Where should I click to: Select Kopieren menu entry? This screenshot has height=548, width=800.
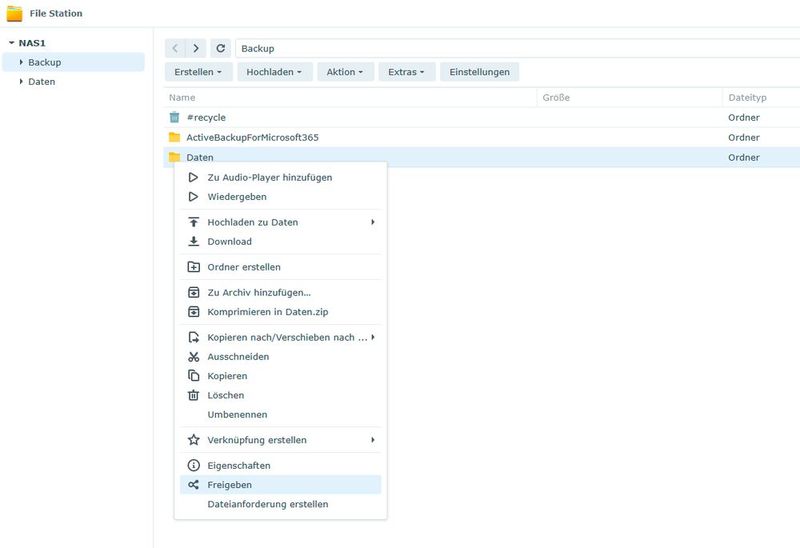281,377
